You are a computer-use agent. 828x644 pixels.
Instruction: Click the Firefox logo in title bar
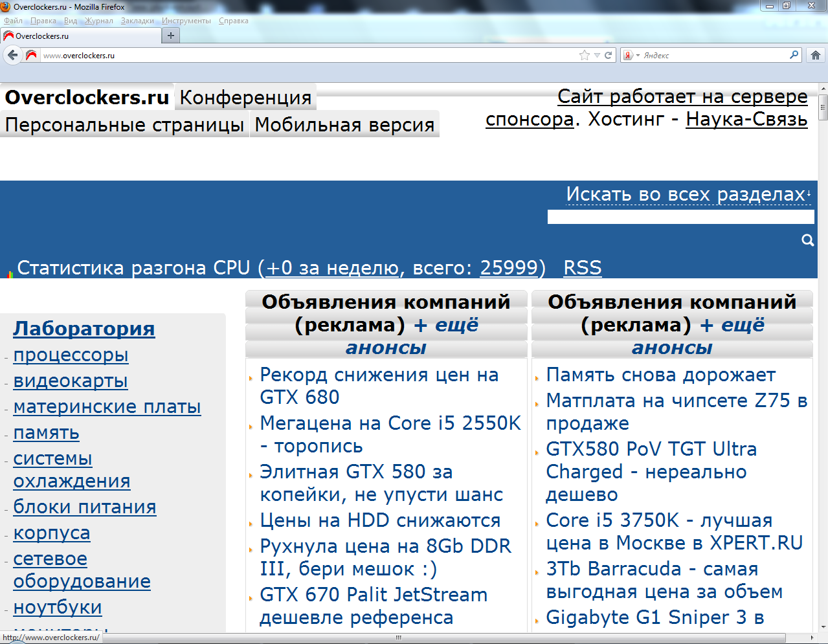click(6, 6)
